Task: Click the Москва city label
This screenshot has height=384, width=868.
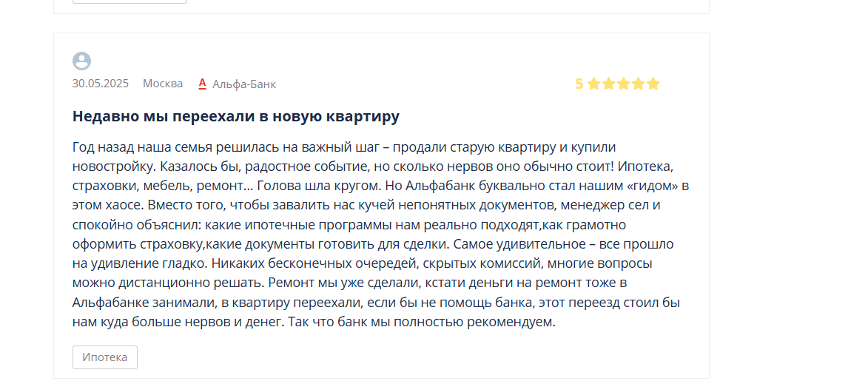Action: click(163, 84)
